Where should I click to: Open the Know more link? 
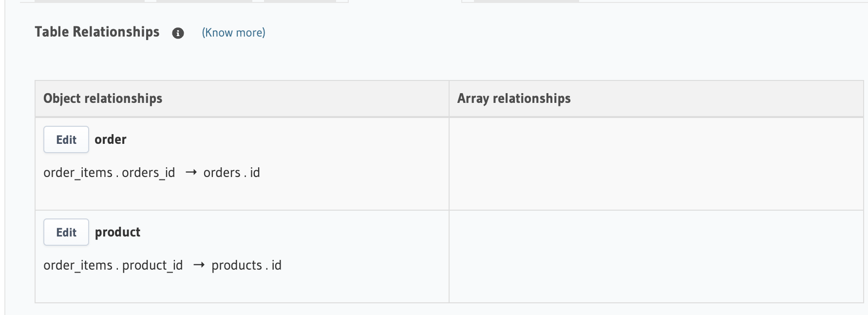(x=233, y=33)
